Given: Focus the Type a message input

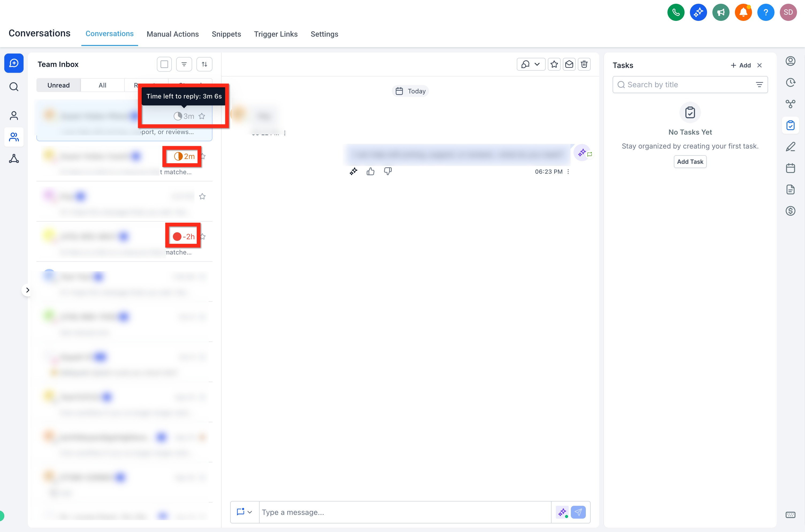Looking at the screenshot, I should (405, 512).
